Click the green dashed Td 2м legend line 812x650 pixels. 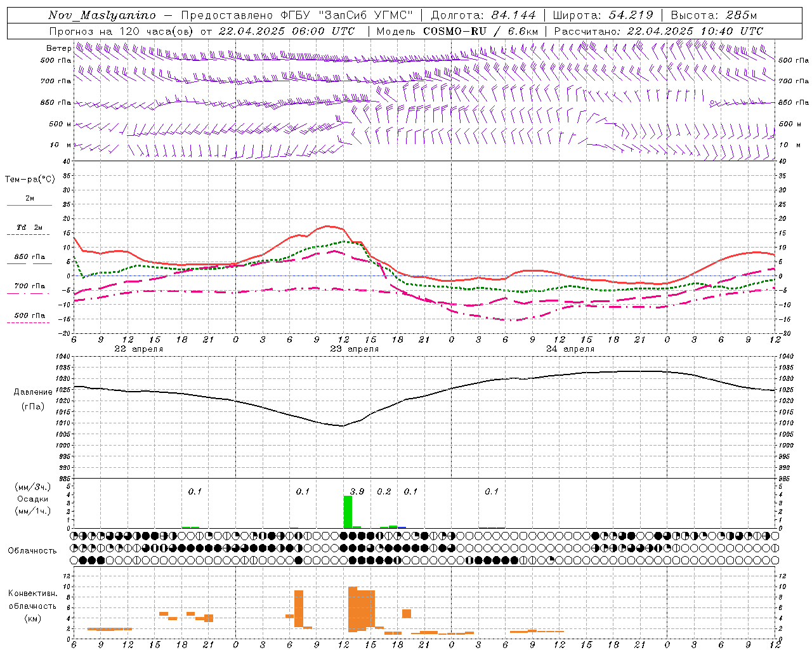(29, 234)
